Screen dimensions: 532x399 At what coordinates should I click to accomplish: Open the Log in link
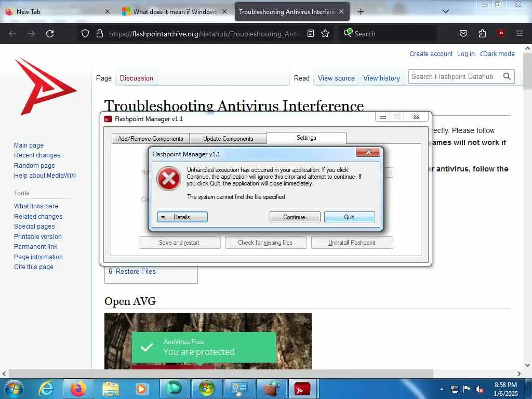tap(466, 54)
